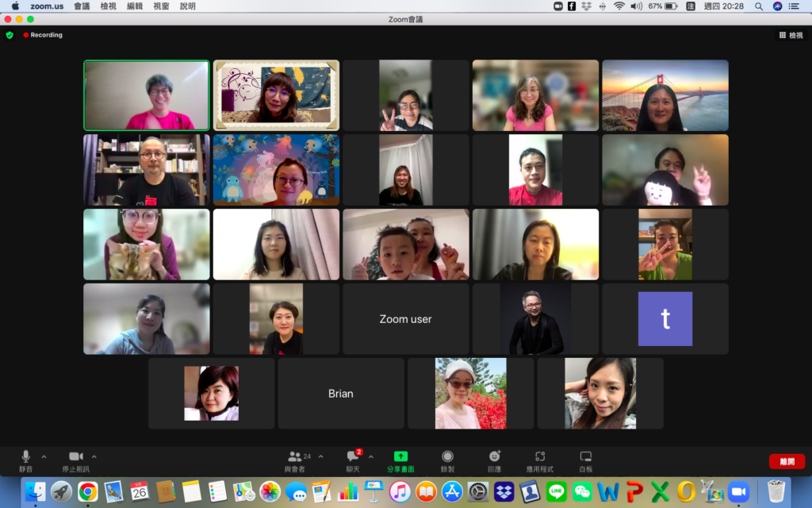812x508 pixels.
Task: Leave the meeting with the red 離開 button
Action: tap(787, 461)
